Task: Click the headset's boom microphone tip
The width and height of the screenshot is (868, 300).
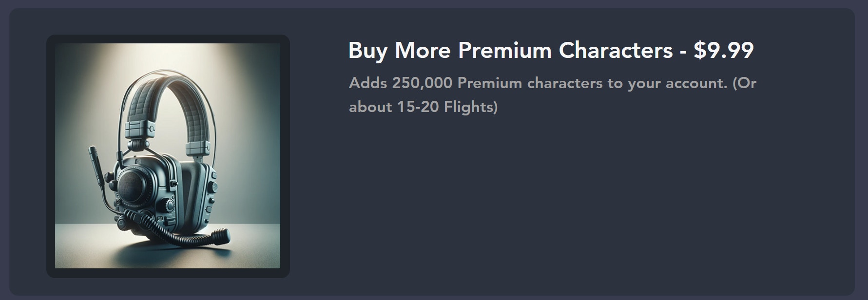Action: [x=222, y=239]
